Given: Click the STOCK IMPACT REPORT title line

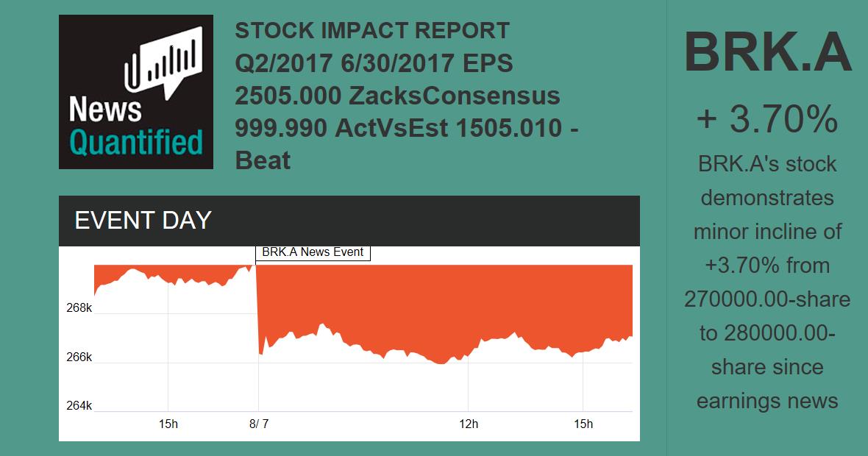Looking at the screenshot, I should tap(372, 31).
